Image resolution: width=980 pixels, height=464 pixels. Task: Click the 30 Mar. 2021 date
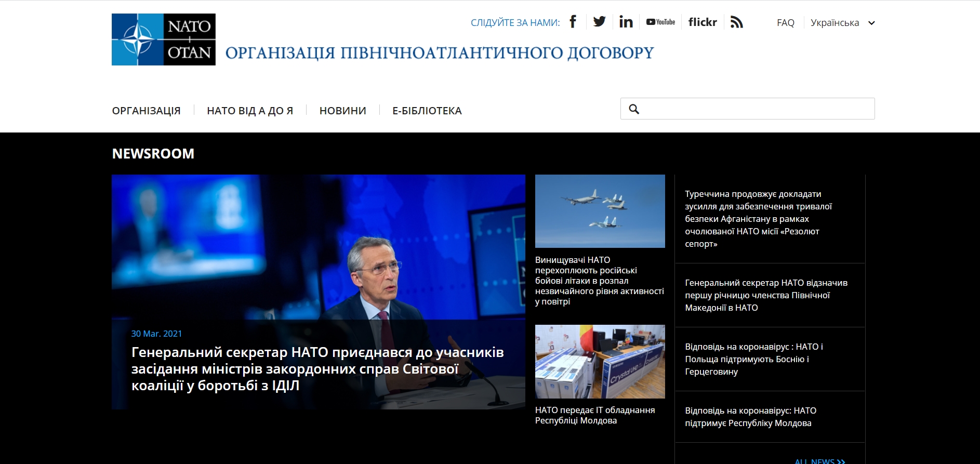(156, 334)
